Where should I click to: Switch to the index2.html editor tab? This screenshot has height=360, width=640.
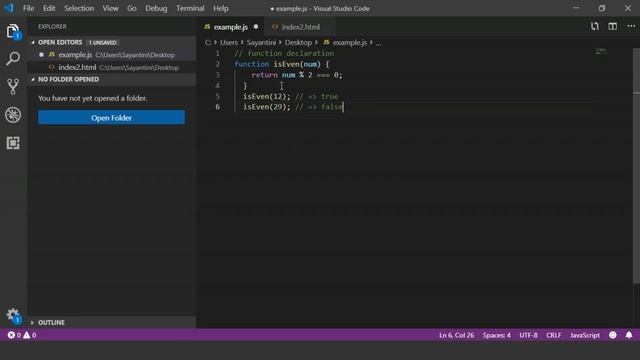pos(300,27)
